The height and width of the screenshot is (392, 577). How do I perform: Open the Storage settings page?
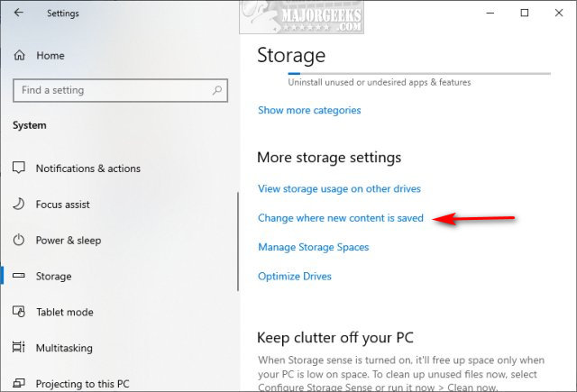[53, 277]
